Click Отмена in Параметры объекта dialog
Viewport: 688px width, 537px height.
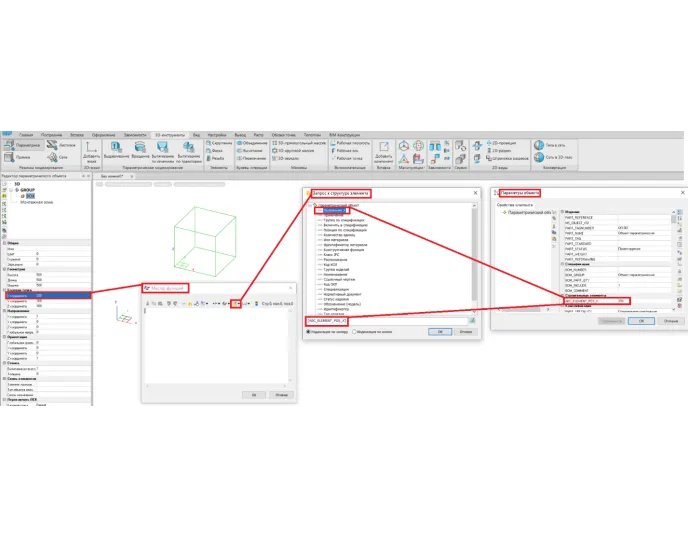(671, 321)
